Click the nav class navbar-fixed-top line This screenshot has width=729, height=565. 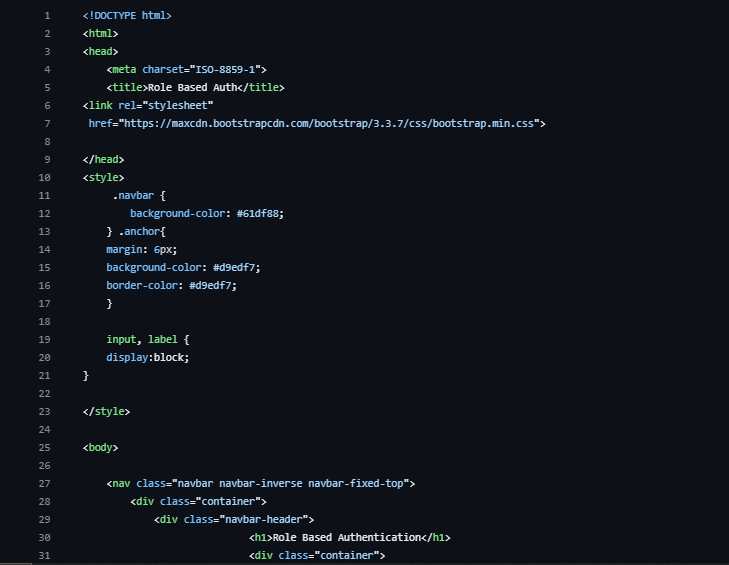click(260, 484)
